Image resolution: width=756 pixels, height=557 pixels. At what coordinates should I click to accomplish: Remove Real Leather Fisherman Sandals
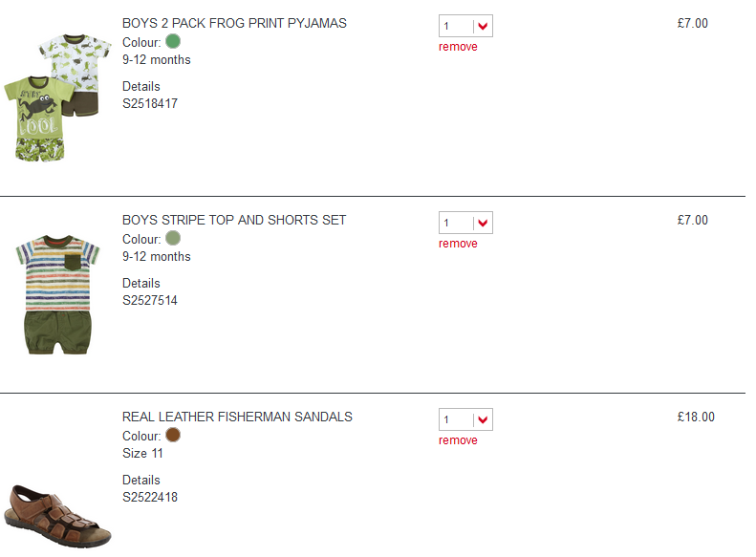pyautogui.click(x=458, y=439)
